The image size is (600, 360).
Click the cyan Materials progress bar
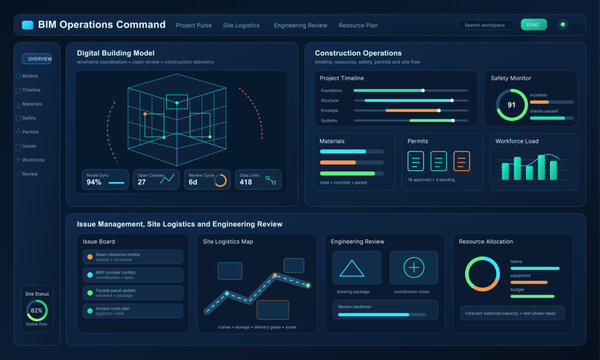(343, 151)
